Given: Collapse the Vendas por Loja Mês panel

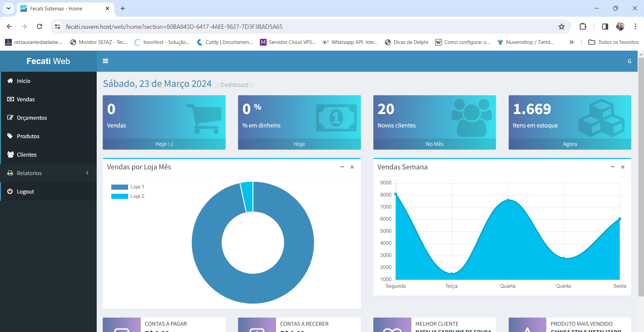Looking at the screenshot, I should click(342, 167).
